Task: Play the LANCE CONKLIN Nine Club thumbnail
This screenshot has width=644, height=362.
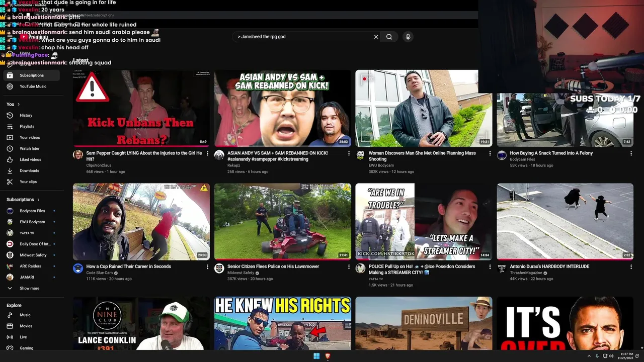Action: point(141,323)
